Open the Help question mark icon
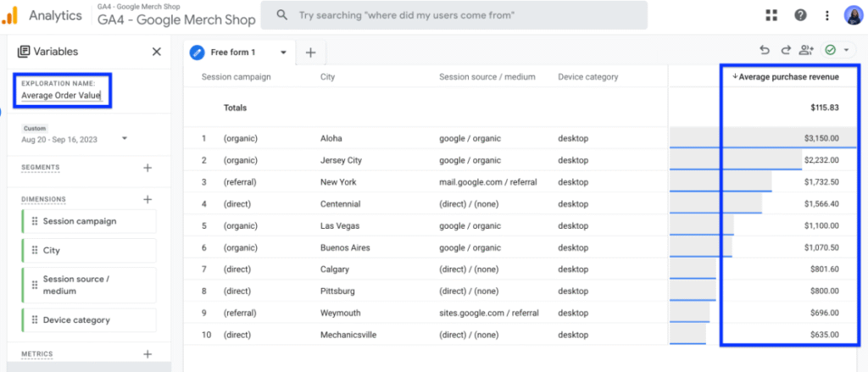The height and width of the screenshot is (372, 868). pos(800,15)
